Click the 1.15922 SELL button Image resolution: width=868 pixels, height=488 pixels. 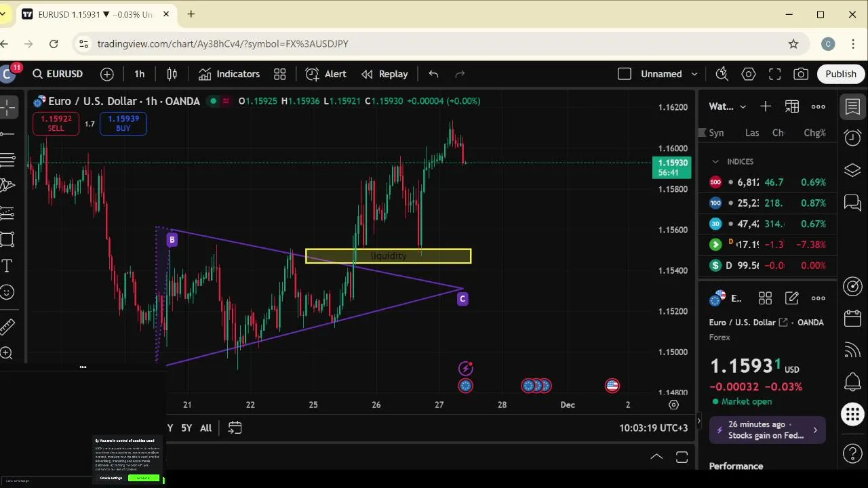56,123
